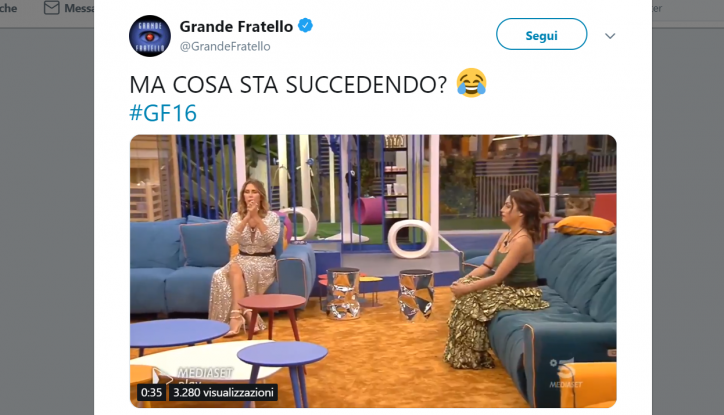The height and width of the screenshot is (415, 724).
Task: Play the video of the two women
Action: (373, 271)
